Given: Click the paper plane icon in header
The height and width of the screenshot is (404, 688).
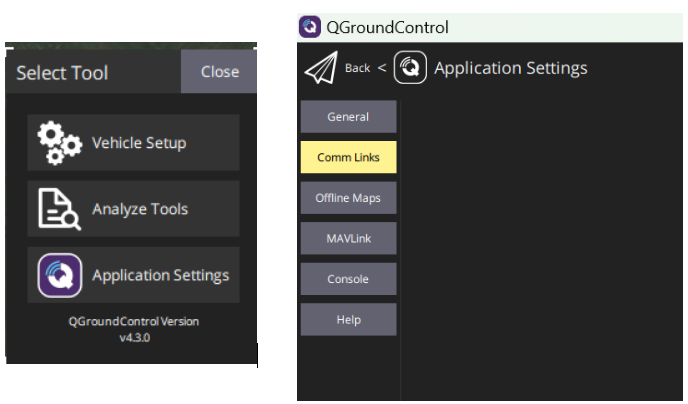Looking at the screenshot, I should 321,69.
